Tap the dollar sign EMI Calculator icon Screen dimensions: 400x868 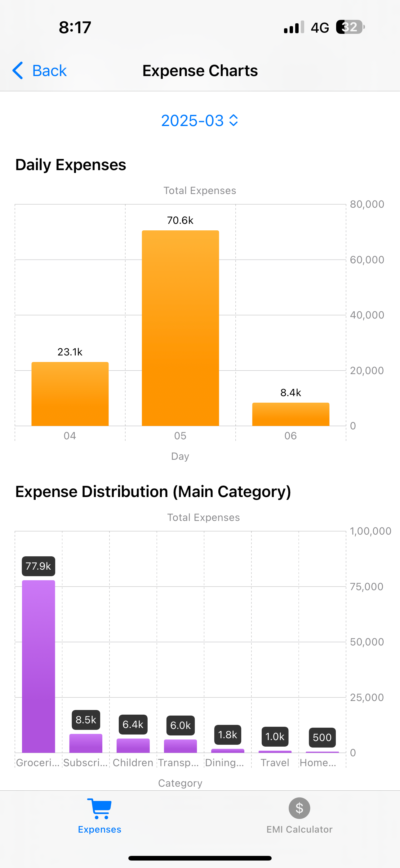click(299, 808)
